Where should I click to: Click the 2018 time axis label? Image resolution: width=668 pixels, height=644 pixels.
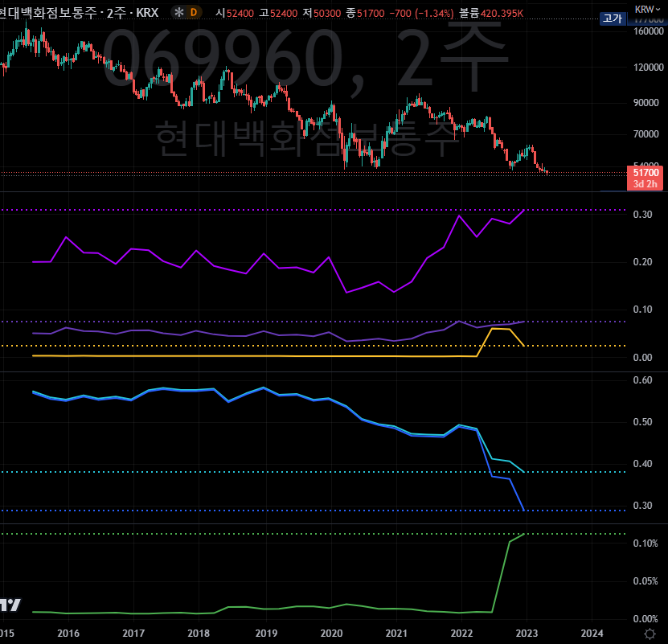click(x=199, y=633)
